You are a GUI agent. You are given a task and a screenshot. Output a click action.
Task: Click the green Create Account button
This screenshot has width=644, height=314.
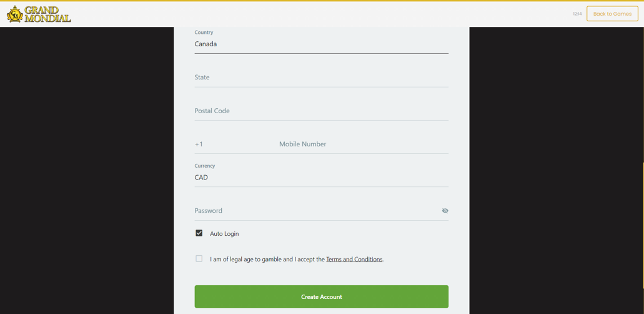click(321, 296)
